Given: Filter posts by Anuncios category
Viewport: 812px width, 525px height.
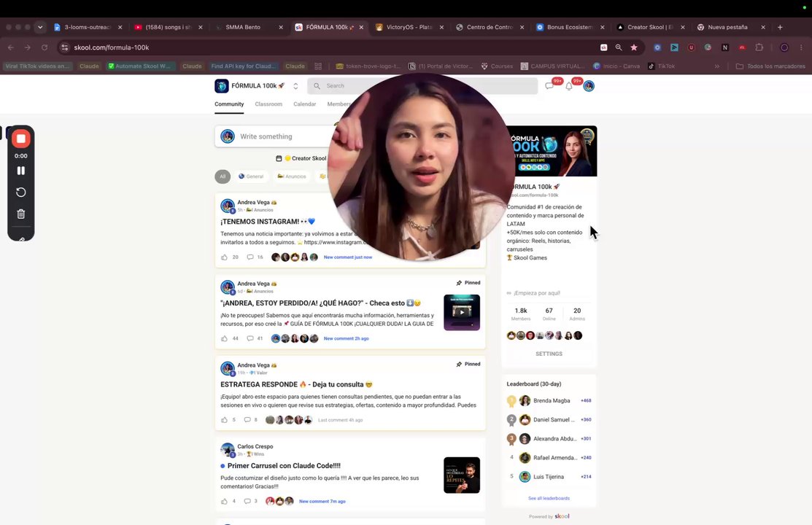Looking at the screenshot, I should click(292, 176).
